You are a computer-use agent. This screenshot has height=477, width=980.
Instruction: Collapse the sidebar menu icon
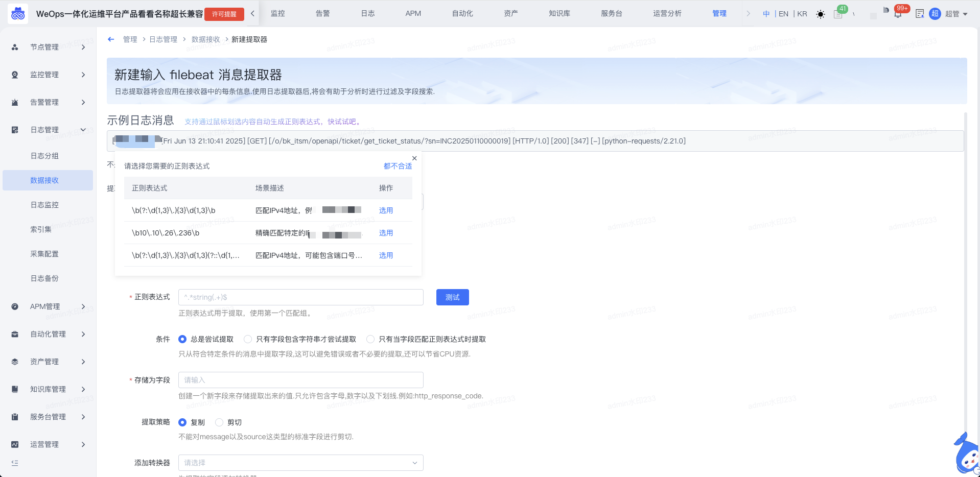tap(15, 463)
